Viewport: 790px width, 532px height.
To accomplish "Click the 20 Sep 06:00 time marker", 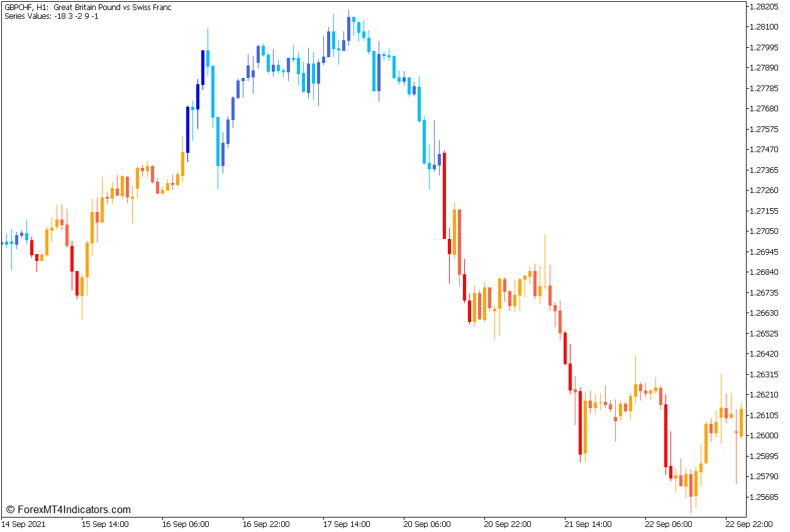I will click(428, 523).
